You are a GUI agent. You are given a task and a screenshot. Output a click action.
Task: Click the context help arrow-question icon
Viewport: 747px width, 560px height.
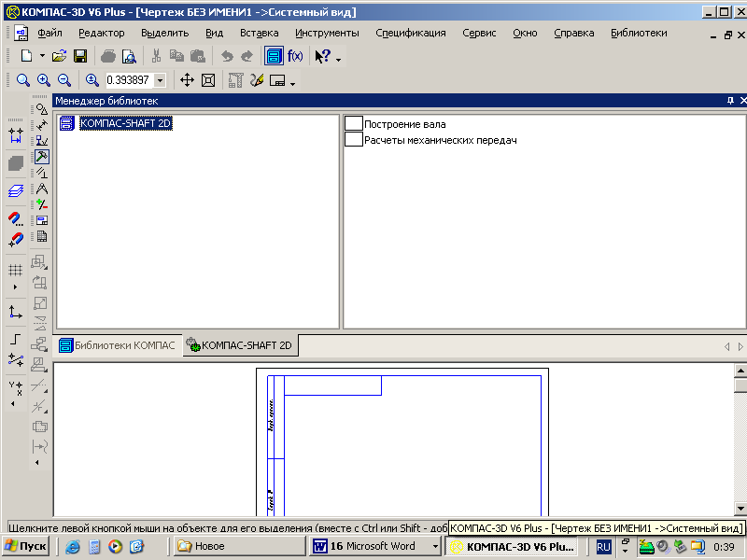(x=322, y=56)
